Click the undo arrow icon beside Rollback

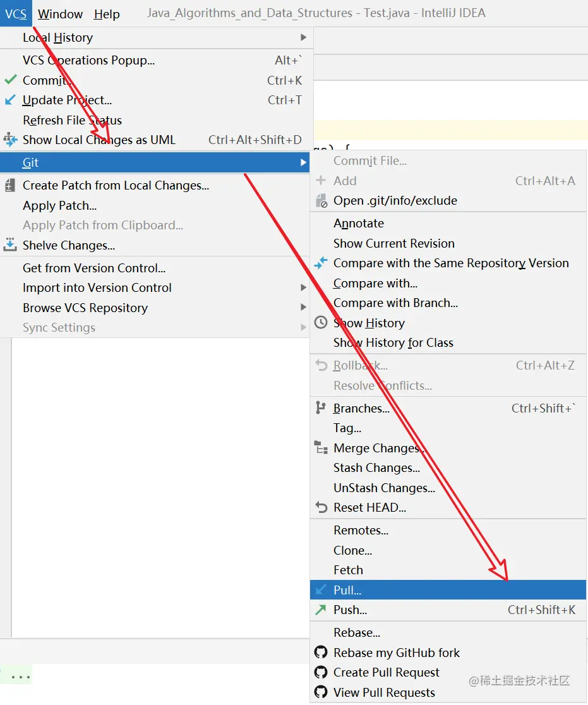[x=321, y=365]
